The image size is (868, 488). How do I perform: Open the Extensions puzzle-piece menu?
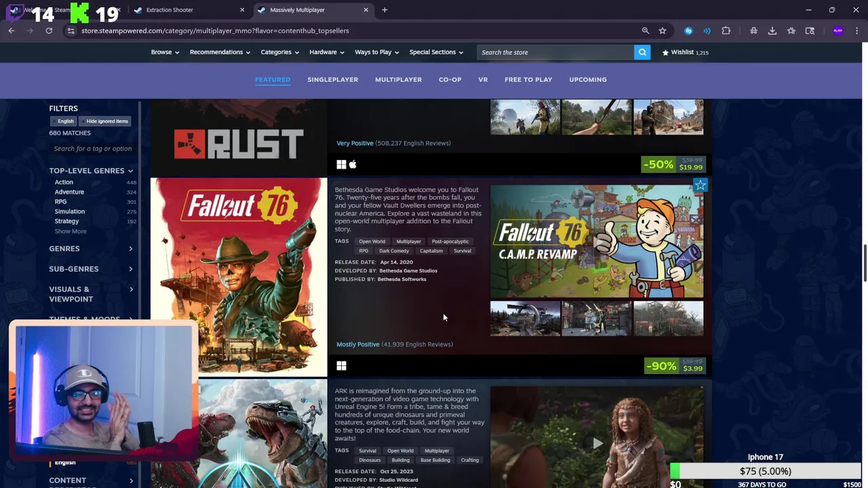726,30
